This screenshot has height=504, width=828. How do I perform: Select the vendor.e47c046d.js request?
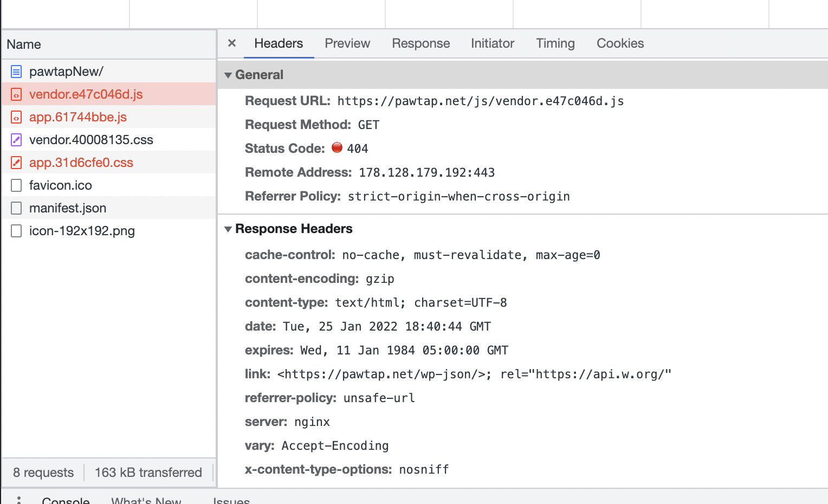pyautogui.click(x=108, y=94)
